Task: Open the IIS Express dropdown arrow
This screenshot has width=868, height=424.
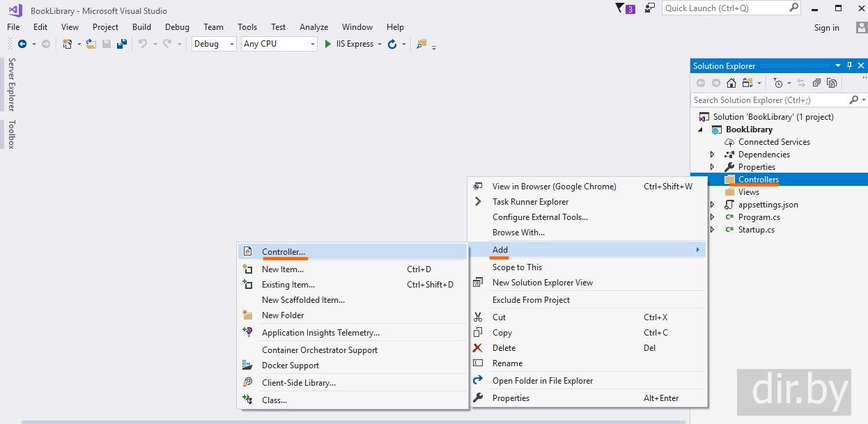Action: 380,44
